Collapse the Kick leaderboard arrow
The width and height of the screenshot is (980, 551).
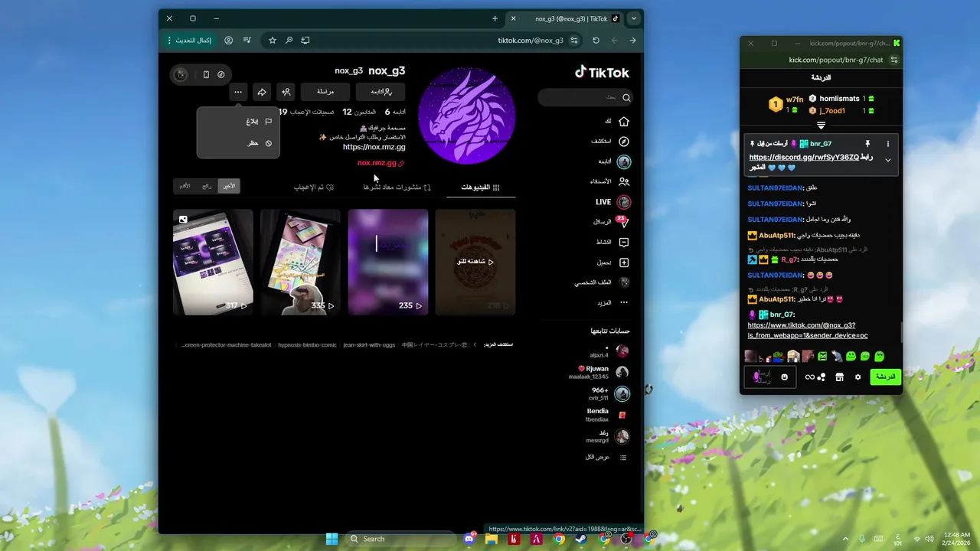point(821,125)
